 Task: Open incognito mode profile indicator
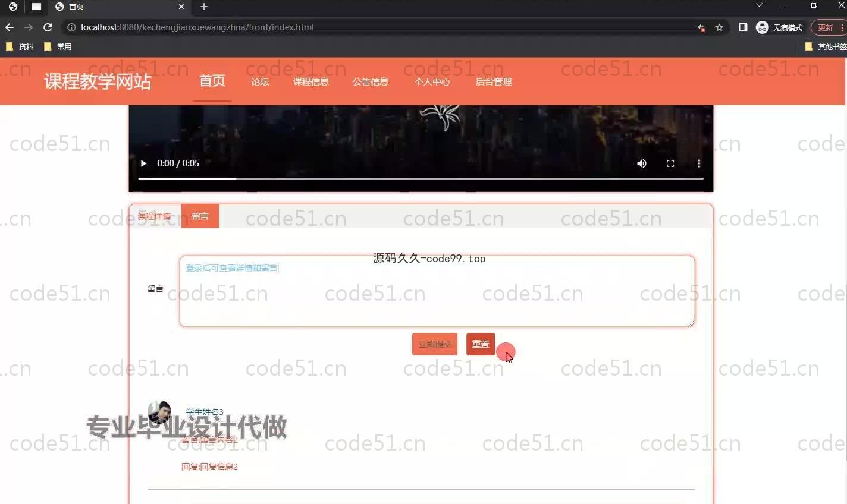[x=779, y=27]
